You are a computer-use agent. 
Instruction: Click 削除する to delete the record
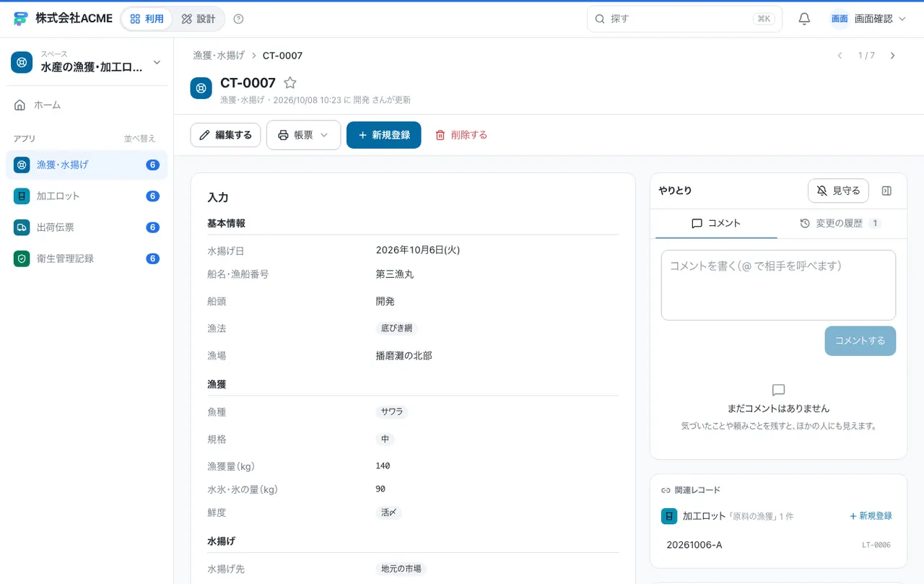(x=461, y=135)
